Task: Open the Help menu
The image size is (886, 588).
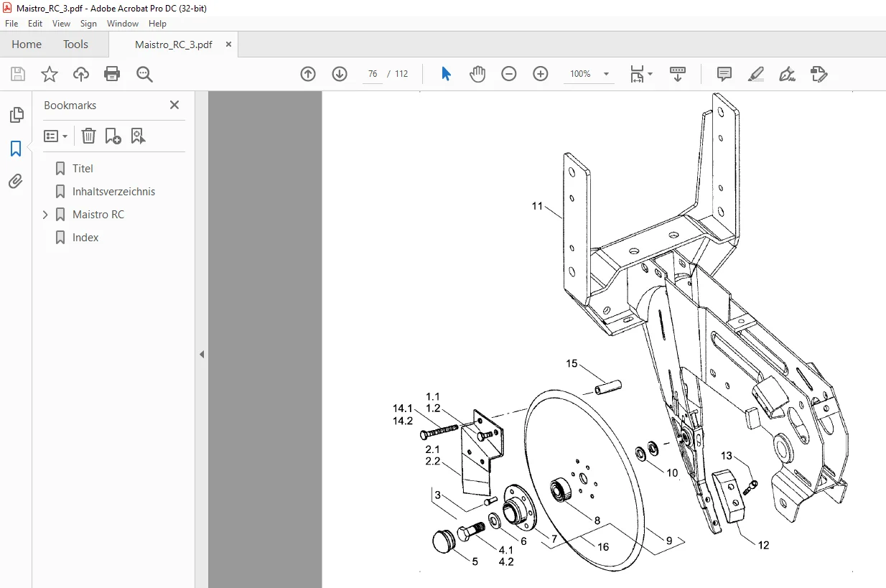Action: click(x=157, y=24)
